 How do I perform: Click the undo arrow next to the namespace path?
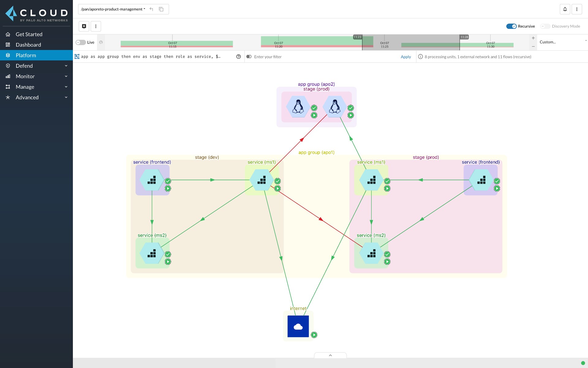(151, 9)
